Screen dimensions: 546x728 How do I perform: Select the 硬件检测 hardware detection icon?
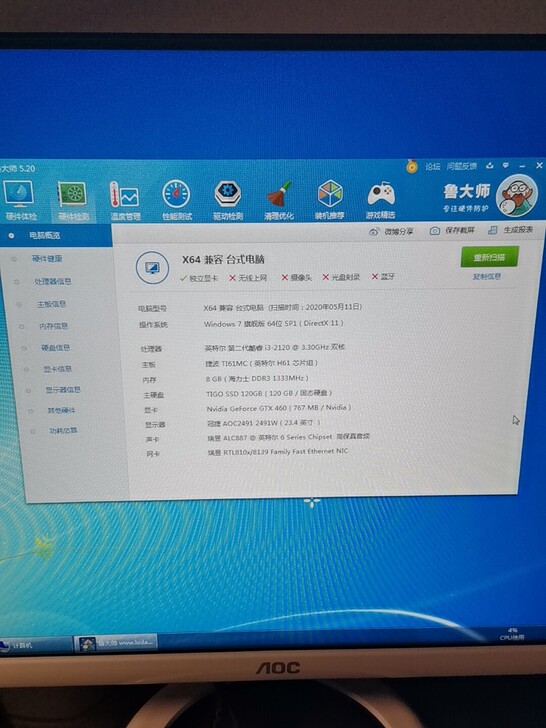coord(72,200)
